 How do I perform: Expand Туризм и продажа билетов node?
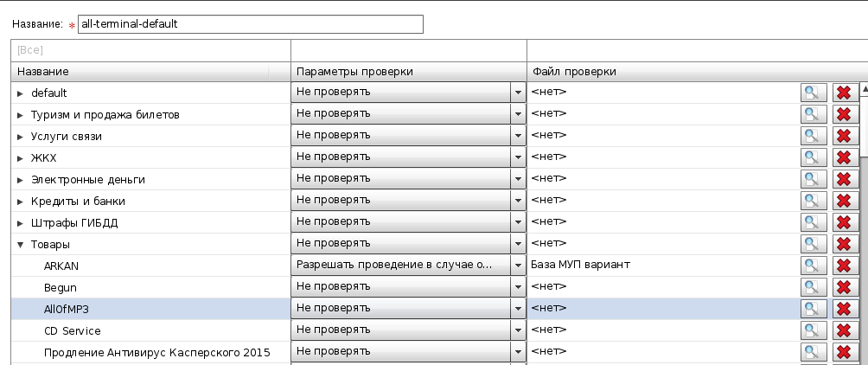(x=21, y=115)
